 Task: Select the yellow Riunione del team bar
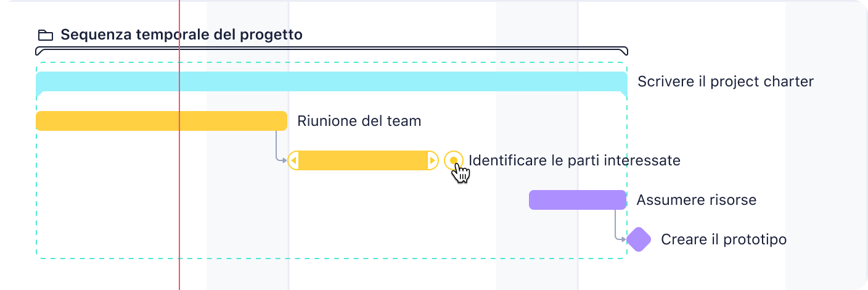tap(162, 121)
